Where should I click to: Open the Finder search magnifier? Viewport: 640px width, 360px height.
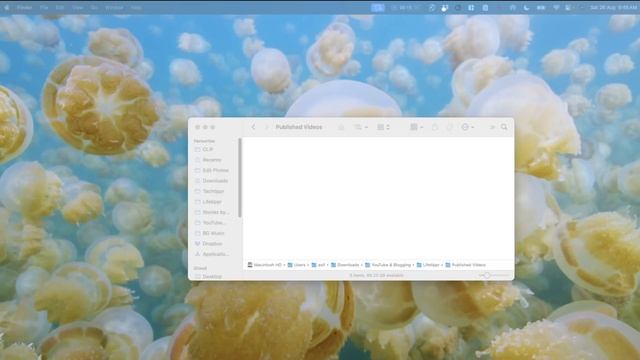pos(504,127)
